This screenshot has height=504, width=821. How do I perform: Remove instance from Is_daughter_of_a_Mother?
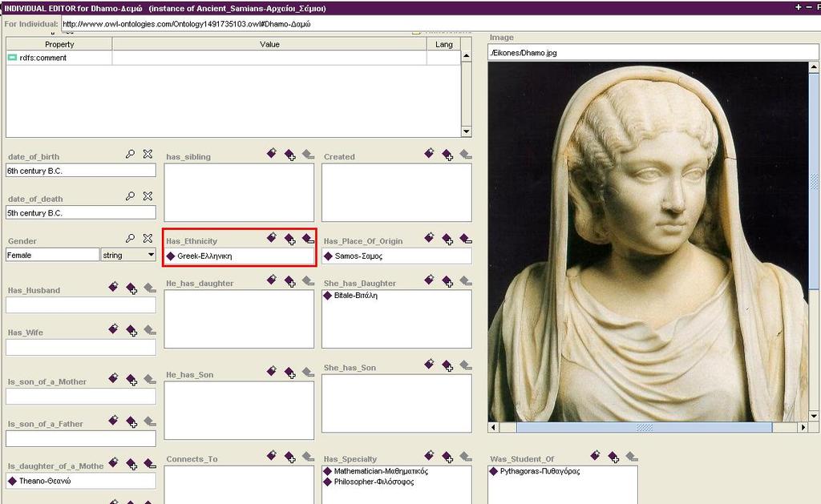150,464
